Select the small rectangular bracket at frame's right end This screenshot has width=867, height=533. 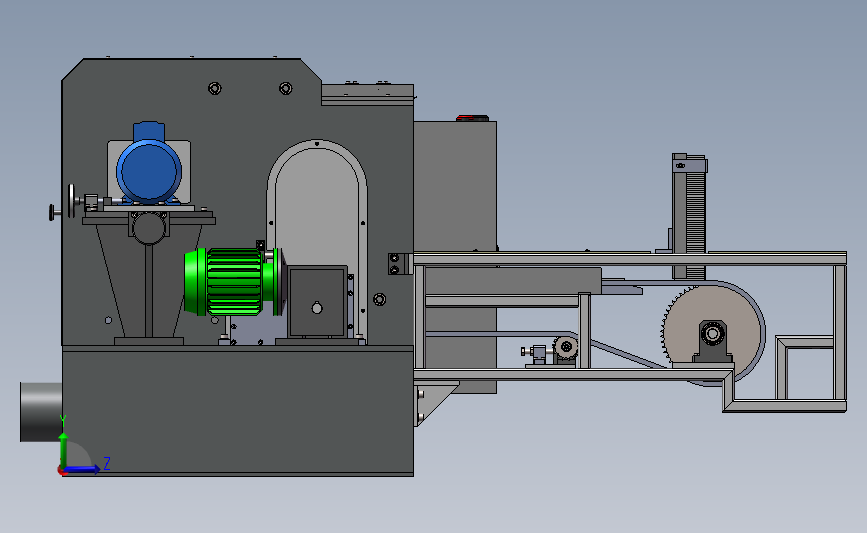[x=805, y=367]
